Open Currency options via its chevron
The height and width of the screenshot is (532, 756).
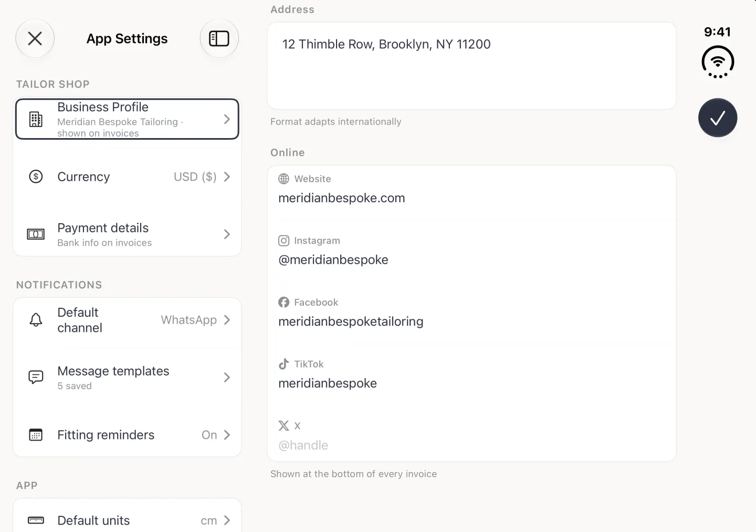tap(227, 176)
